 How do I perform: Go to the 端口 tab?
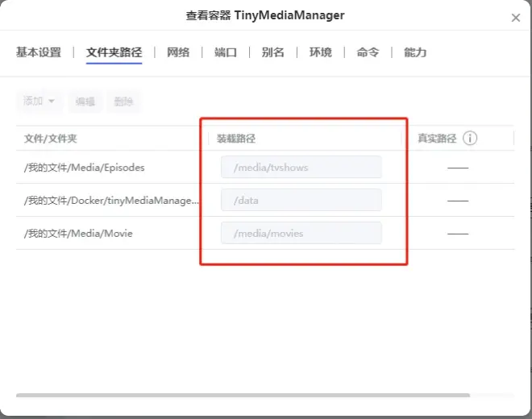226,52
